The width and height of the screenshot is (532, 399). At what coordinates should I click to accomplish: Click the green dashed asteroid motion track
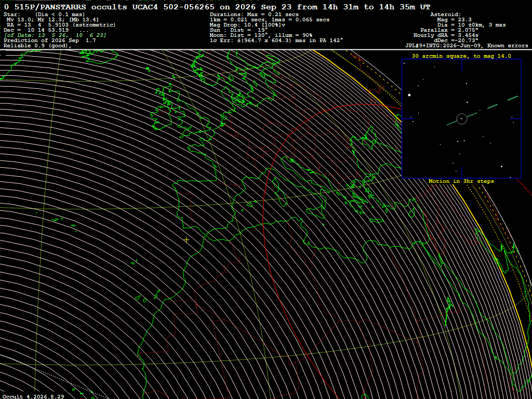(483, 111)
